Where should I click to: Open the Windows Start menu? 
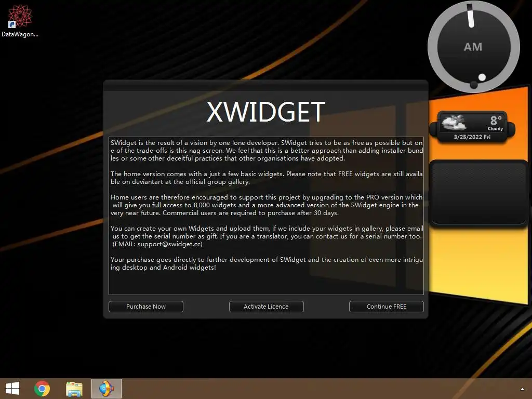(12, 389)
